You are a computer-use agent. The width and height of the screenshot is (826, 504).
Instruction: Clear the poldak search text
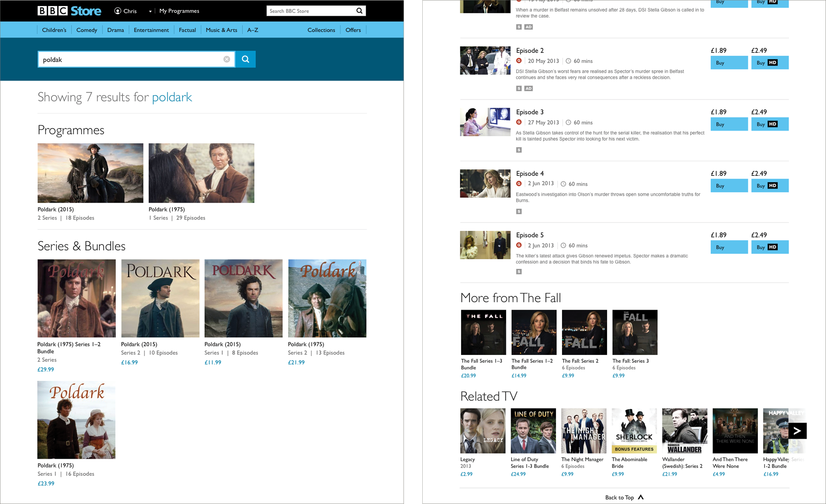tap(226, 59)
